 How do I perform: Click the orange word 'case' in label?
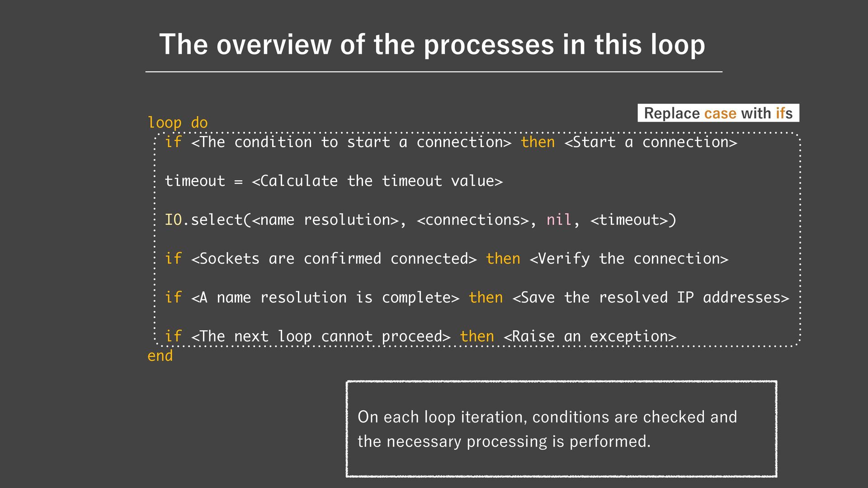[720, 113]
